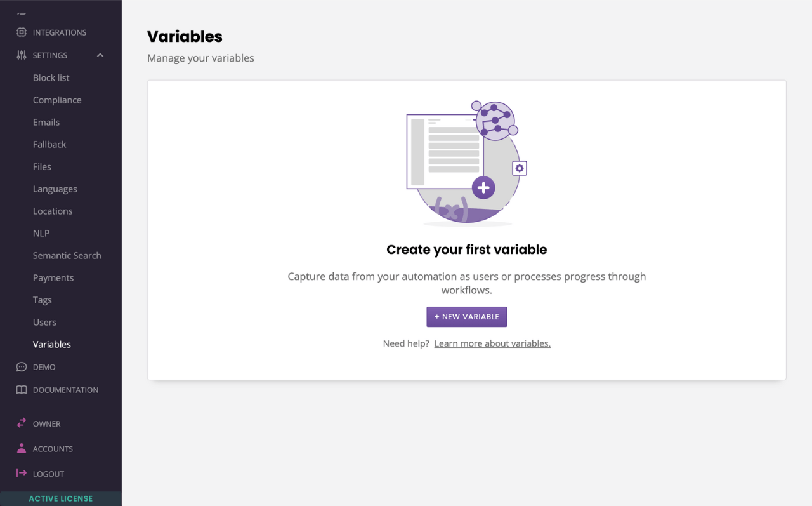Open the Learn more about variables link
Screen dimensions: 812x506
pos(492,343)
